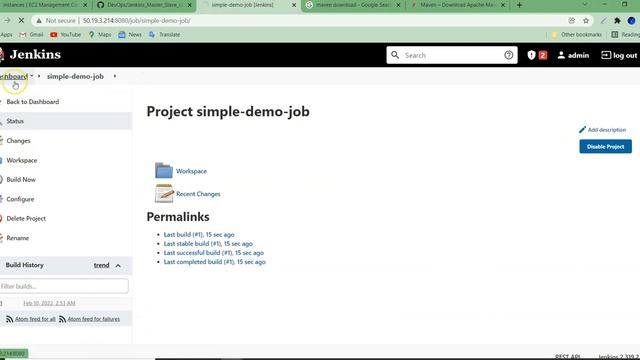The image size is (640, 360).
Task: Open the Workspace link in main panel
Action: pos(191,171)
